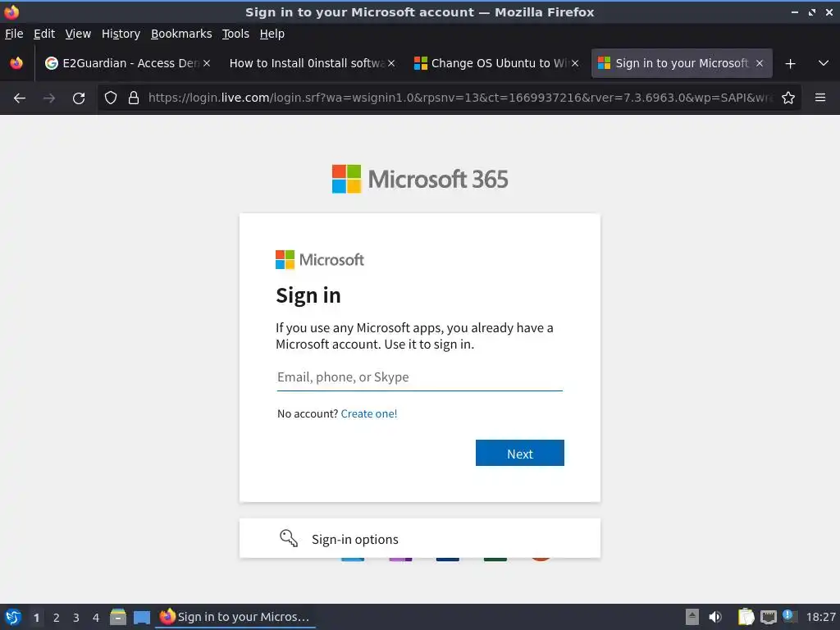Viewport: 840px width, 630px height.
Task: Close the E2Guardian tab
Action: pos(207,63)
